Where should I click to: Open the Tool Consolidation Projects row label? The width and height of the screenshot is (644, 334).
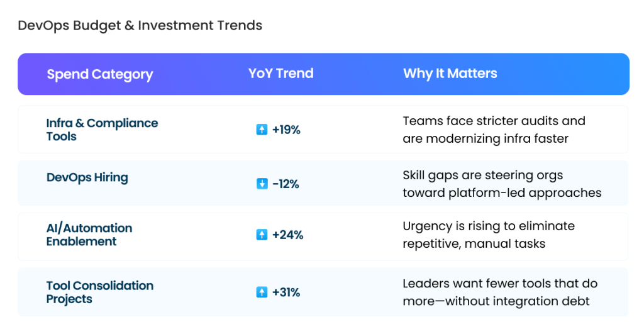pos(99,292)
